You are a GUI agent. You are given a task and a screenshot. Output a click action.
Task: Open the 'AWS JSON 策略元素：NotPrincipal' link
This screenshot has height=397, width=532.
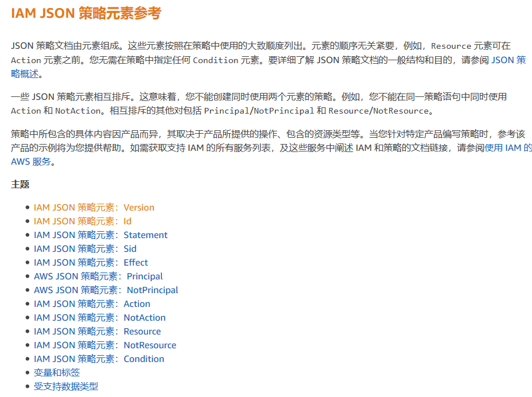[x=106, y=290]
